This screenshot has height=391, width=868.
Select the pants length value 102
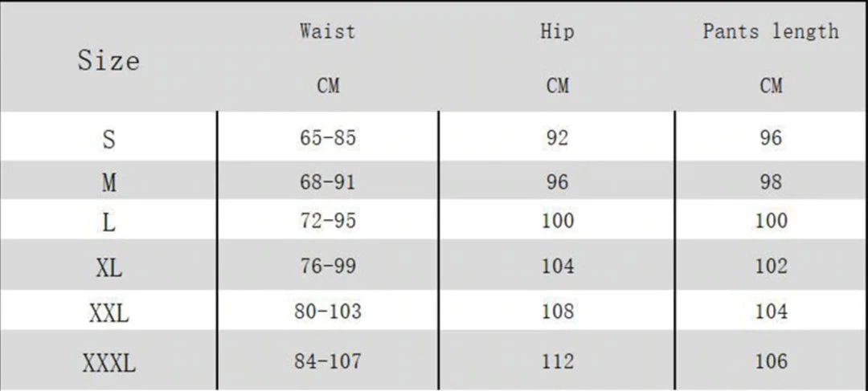[x=771, y=266]
